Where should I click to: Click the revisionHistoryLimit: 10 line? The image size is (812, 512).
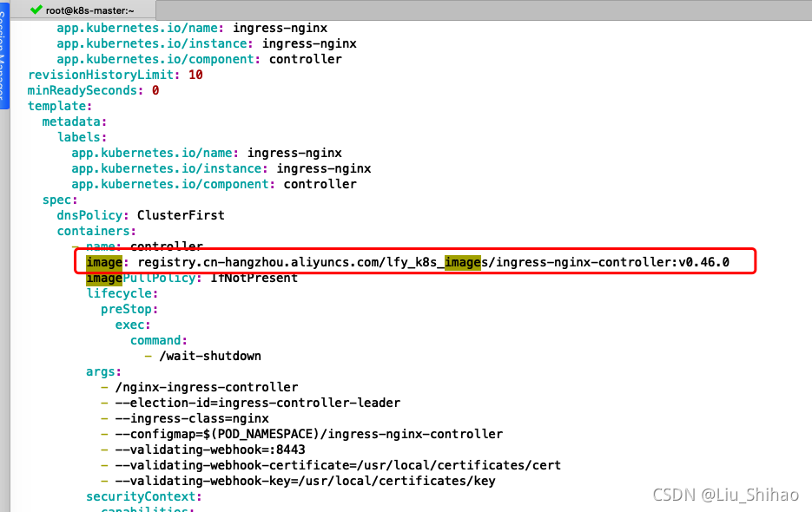(115, 75)
